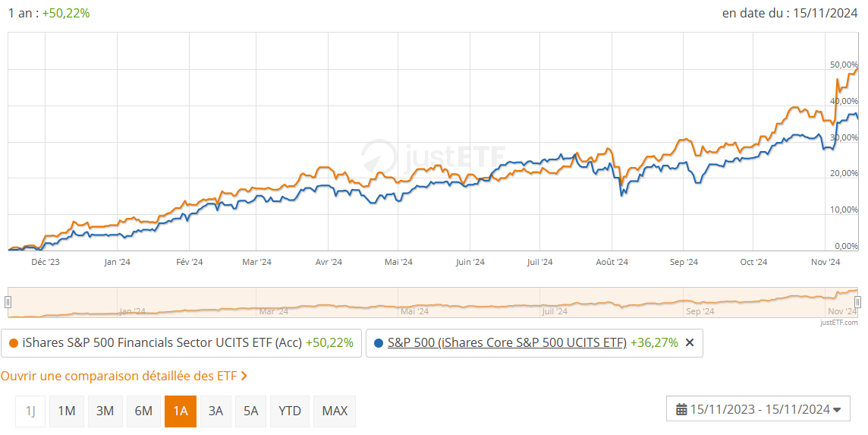Click the Mar '24 axis label
The width and height of the screenshot is (868, 435).
257,262
